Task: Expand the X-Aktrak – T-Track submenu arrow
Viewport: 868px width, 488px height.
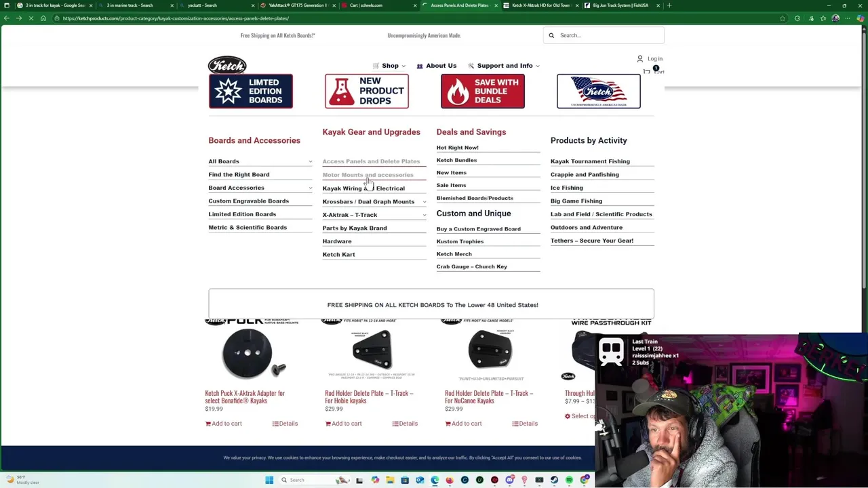Action: tap(425, 215)
